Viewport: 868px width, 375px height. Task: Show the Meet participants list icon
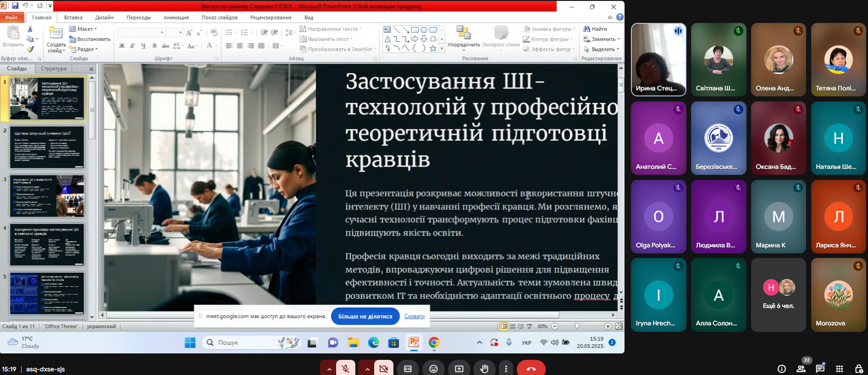(801, 369)
